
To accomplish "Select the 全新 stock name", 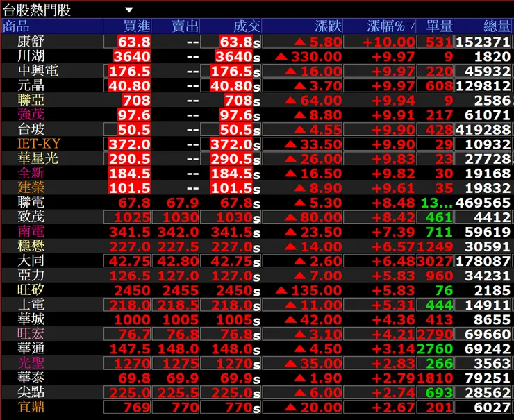I will point(31,173).
